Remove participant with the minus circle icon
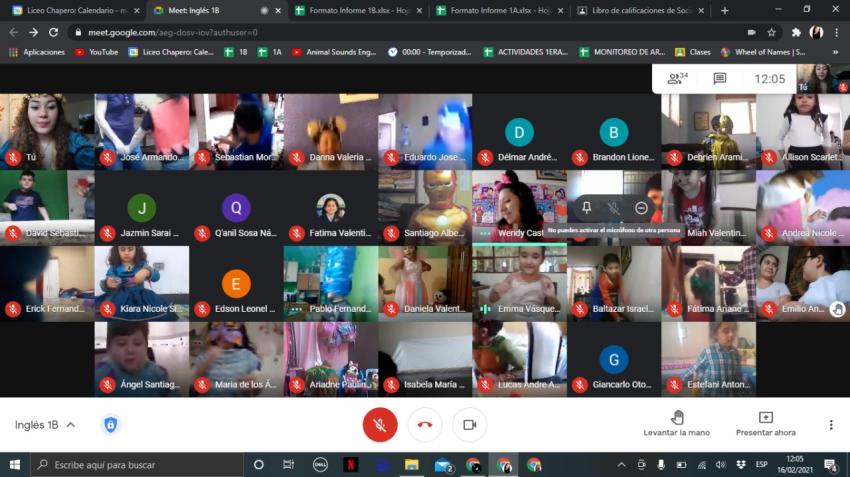The width and height of the screenshot is (850, 477). [641, 208]
